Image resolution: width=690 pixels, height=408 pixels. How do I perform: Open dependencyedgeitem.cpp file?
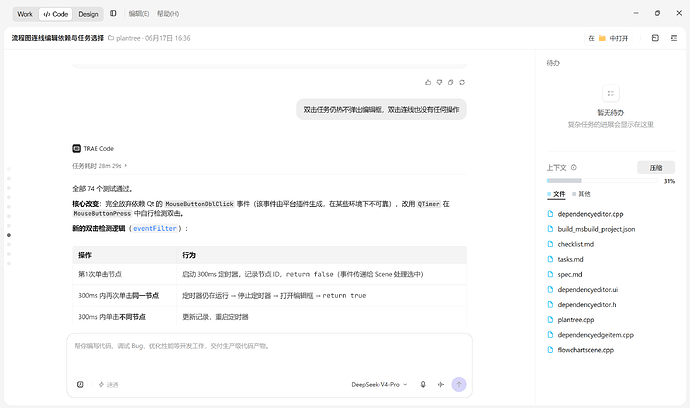click(x=590, y=335)
